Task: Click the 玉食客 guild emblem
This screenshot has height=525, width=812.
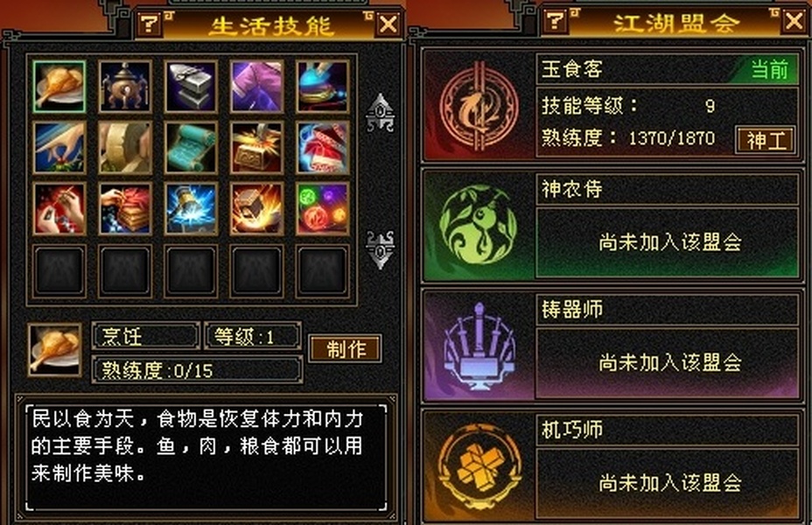Action: coord(479,107)
